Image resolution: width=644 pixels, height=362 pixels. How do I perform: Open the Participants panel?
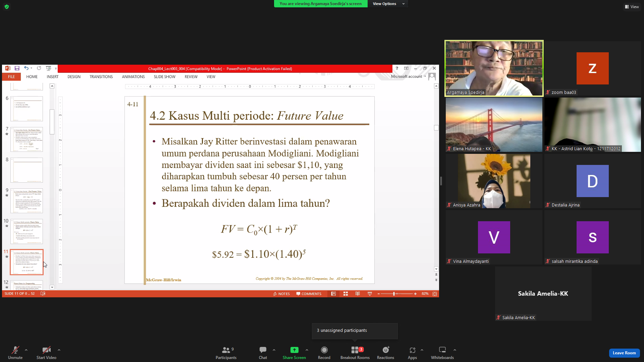click(226, 353)
